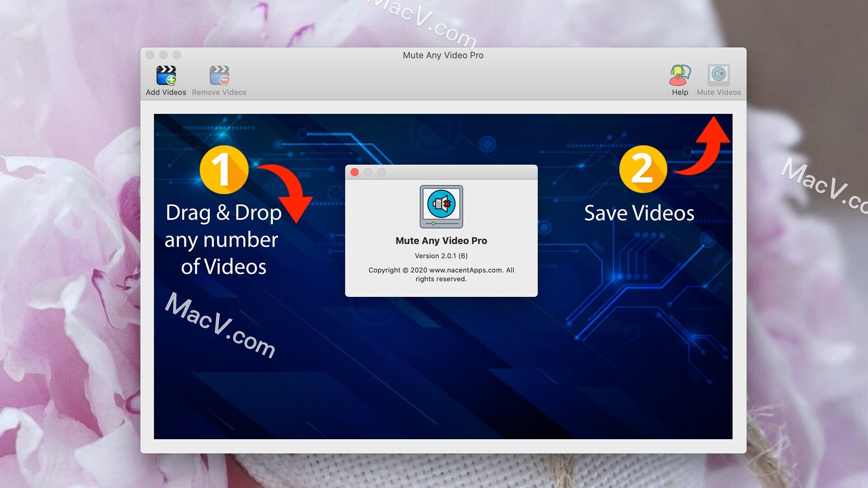Click the Remove Videos label
Image resolution: width=868 pixels, height=488 pixels.
coord(219,92)
